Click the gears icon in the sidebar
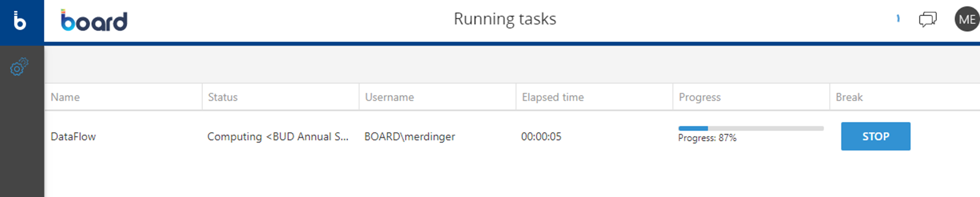980x197 pixels. [19, 67]
